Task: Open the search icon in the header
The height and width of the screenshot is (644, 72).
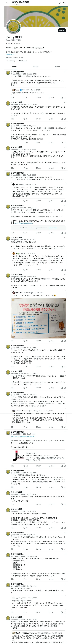Action: (64, 3)
